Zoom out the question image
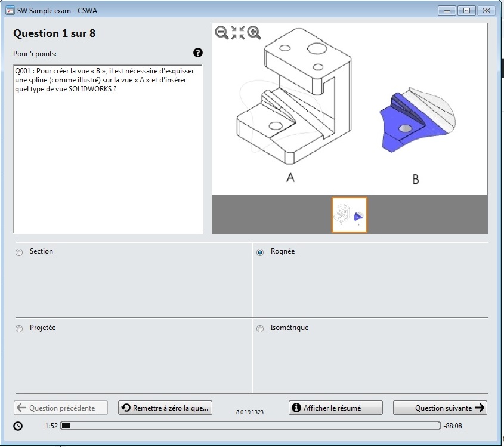 pyautogui.click(x=221, y=32)
